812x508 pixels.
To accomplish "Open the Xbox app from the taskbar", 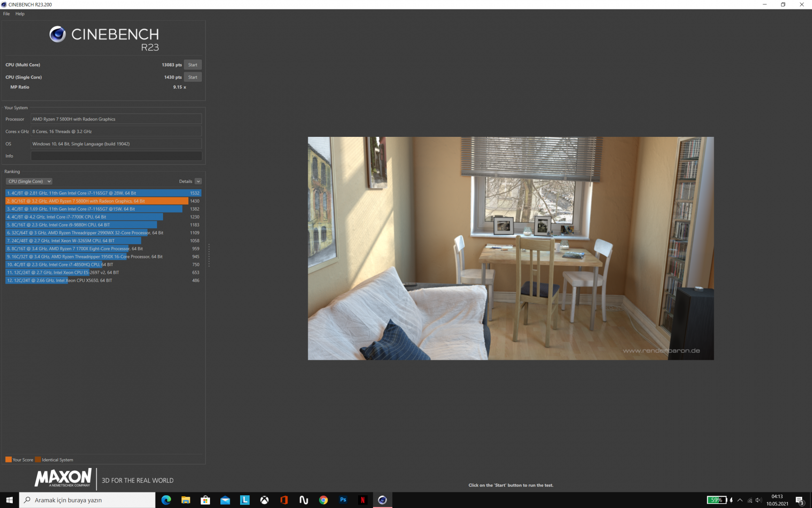I will (x=265, y=500).
